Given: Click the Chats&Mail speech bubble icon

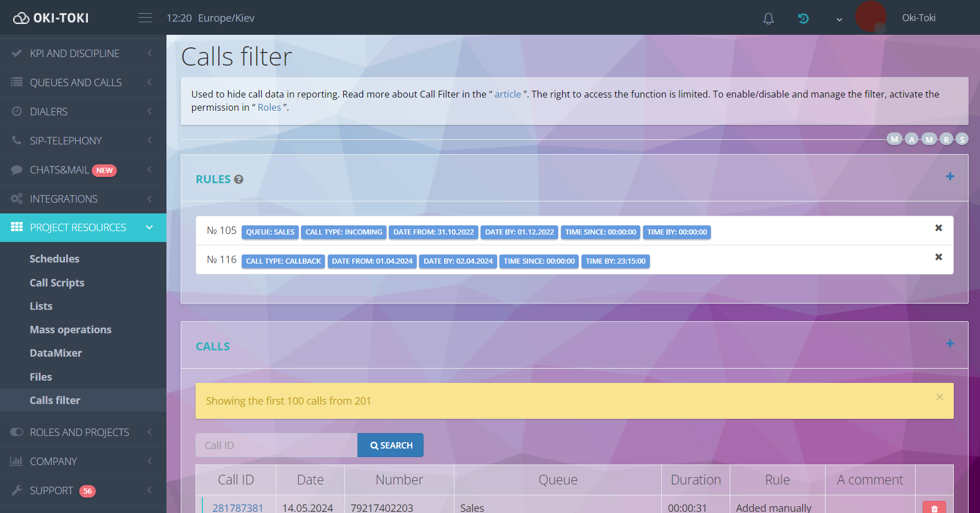Looking at the screenshot, I should pos(17,169).
